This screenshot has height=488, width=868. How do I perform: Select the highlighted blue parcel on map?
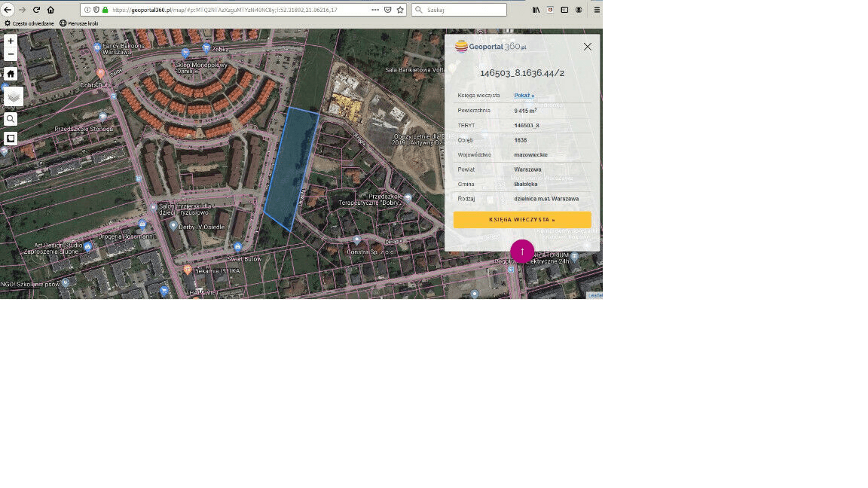[x=291, y=169]
